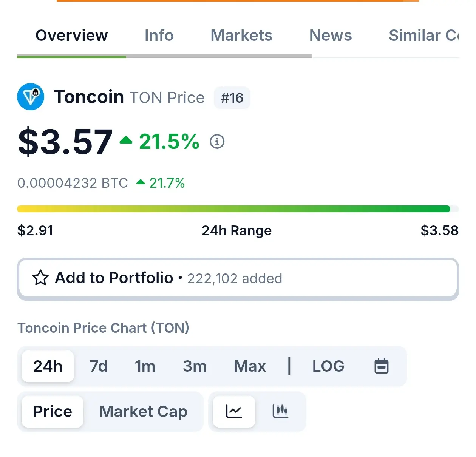Click the Toncoin logo icon
This screenshot has height=457, width=476.
tap(31, 97)
